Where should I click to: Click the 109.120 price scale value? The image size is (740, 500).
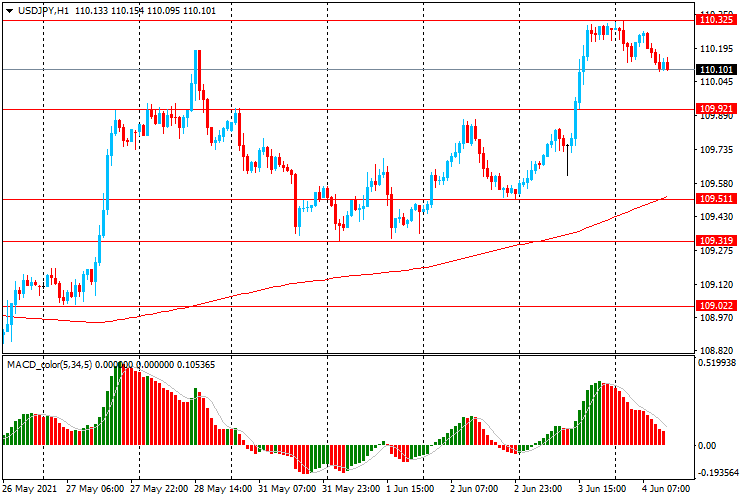click(716, 285)
